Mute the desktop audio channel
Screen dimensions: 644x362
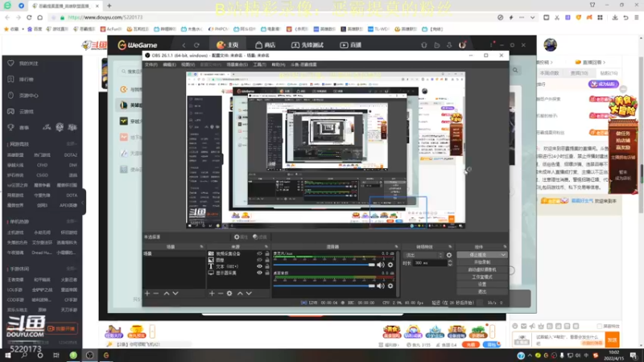point(381,286)
